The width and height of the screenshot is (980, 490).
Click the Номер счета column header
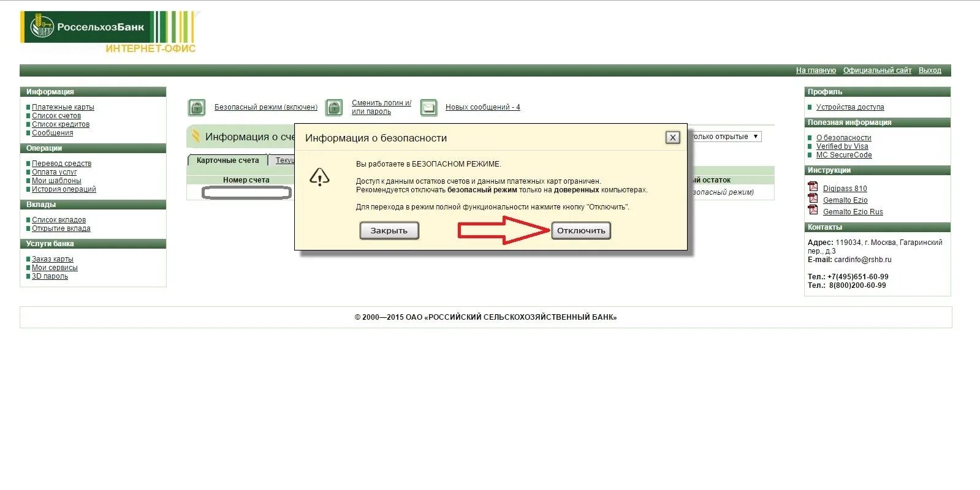pyautogui.click(x=246, y=180)
